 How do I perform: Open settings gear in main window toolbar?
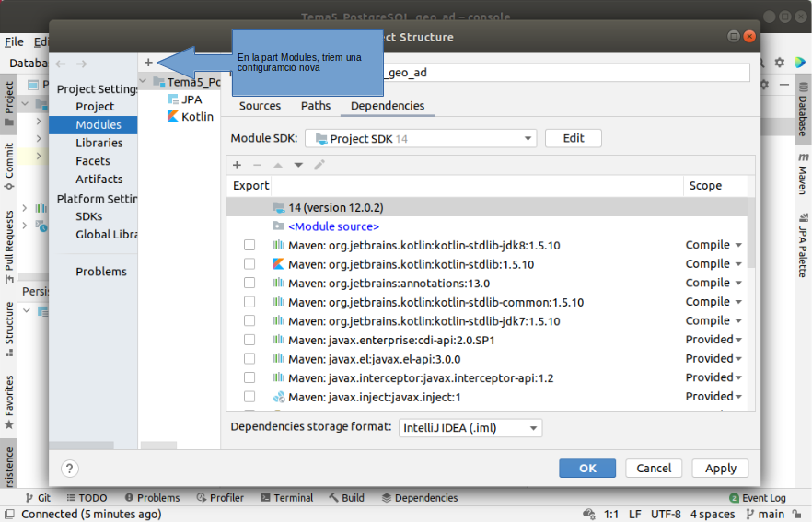click(x=780, y=63)
